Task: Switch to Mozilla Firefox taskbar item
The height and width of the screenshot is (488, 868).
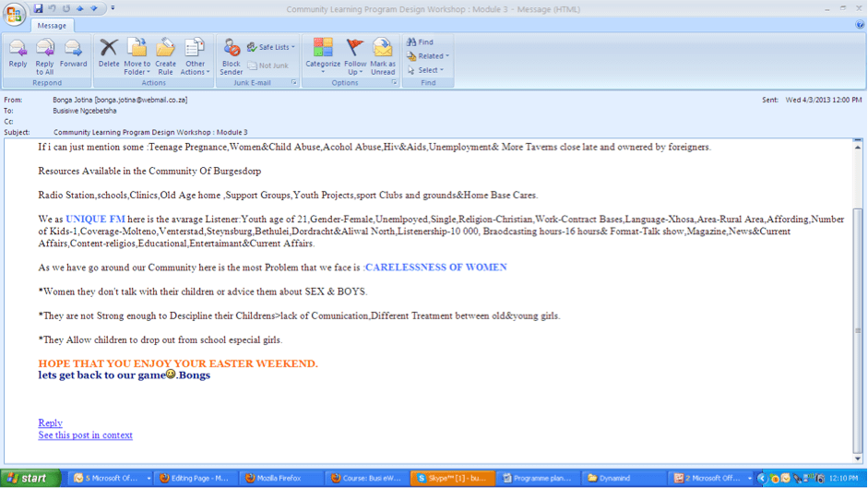Action: [x=281, y=478]
